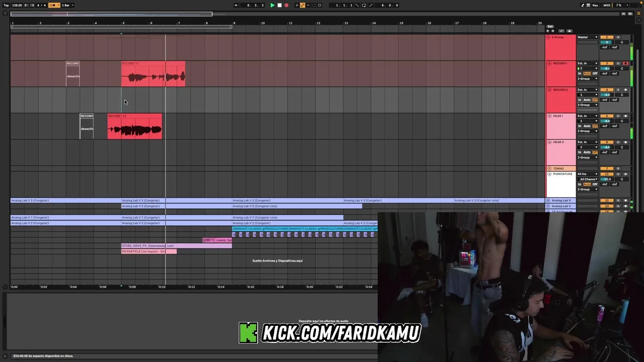Enable MIDI map mode button
This screenshot has height=362, width=644.
[x=607, y=5]
